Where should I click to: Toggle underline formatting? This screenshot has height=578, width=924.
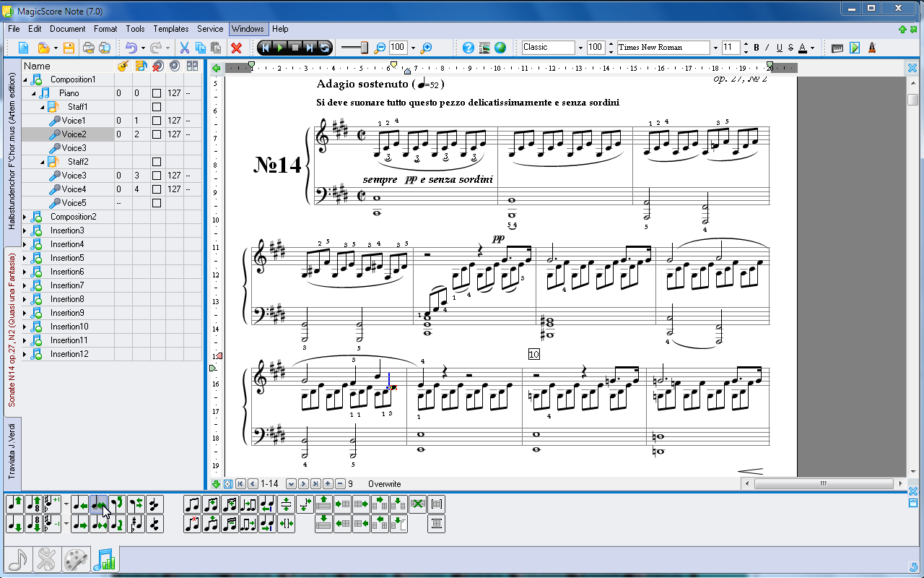(779, 48)
